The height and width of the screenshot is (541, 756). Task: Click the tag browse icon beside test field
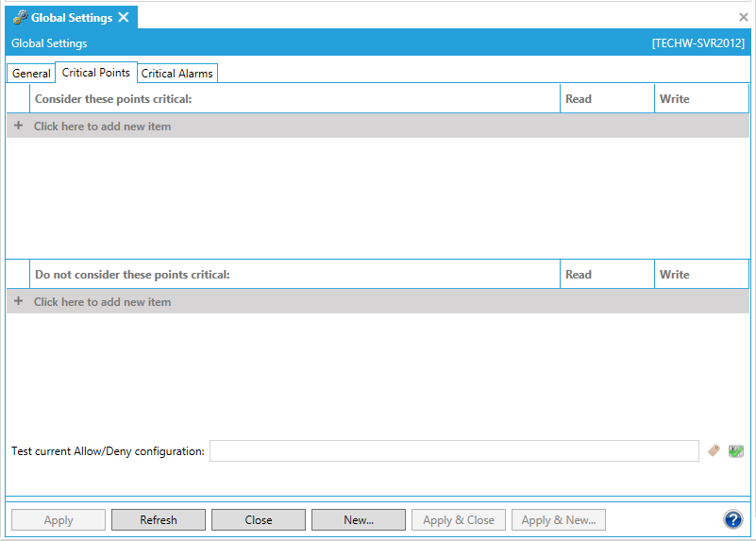click(x=714, y=451)
